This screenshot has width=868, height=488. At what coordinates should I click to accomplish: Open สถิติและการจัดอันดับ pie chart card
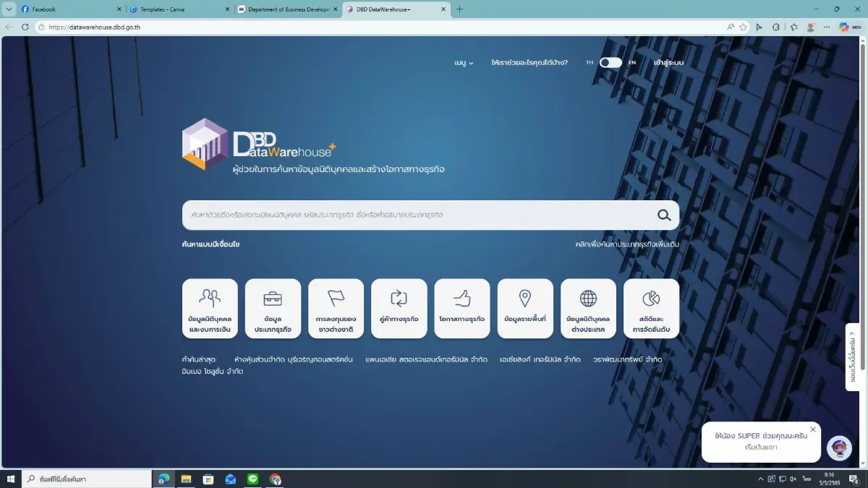click(x=651, y=309)
